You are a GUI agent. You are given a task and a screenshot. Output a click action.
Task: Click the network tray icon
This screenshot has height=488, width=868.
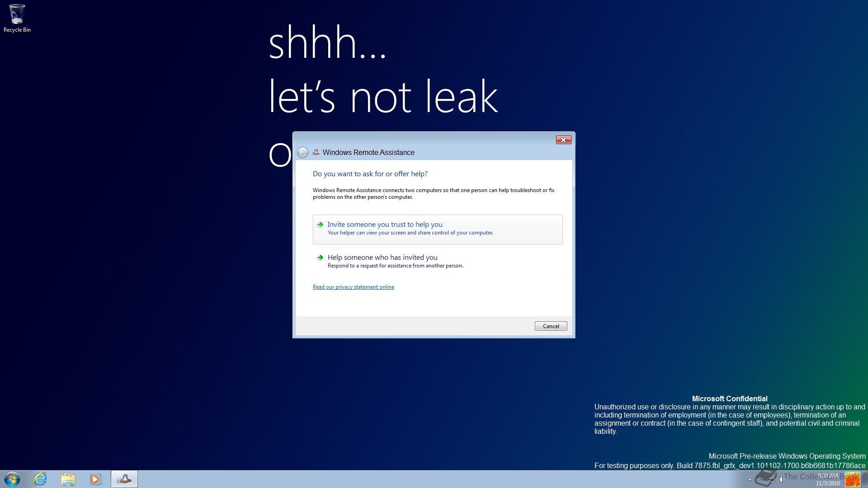coord(772,479)
